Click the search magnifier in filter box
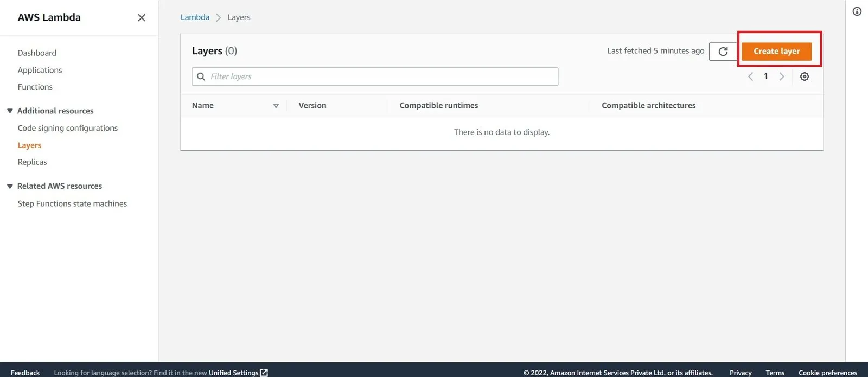The height and width of the screenshot is (377, 868). 201,76
